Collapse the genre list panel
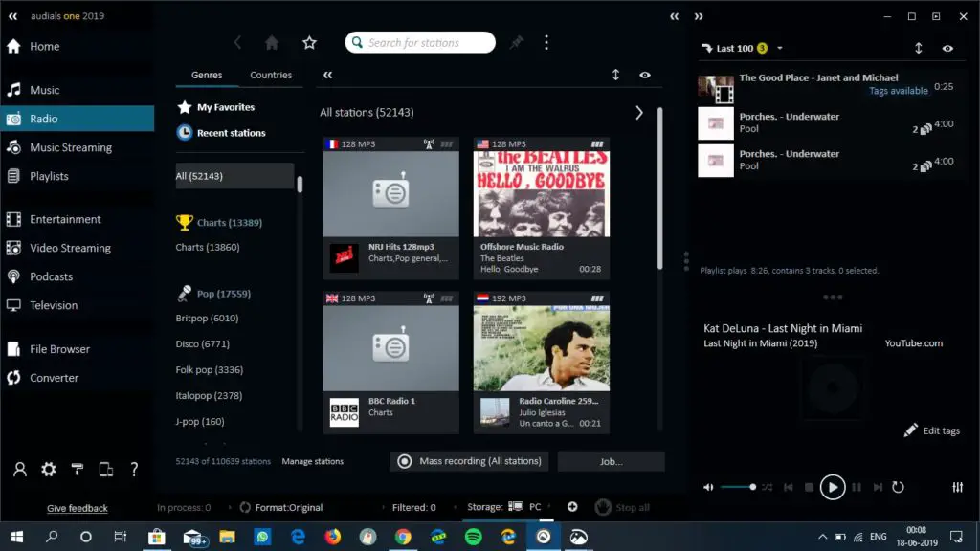Viewport: 980px width, 551px height. pyautogui.click(x=328, y=75)
